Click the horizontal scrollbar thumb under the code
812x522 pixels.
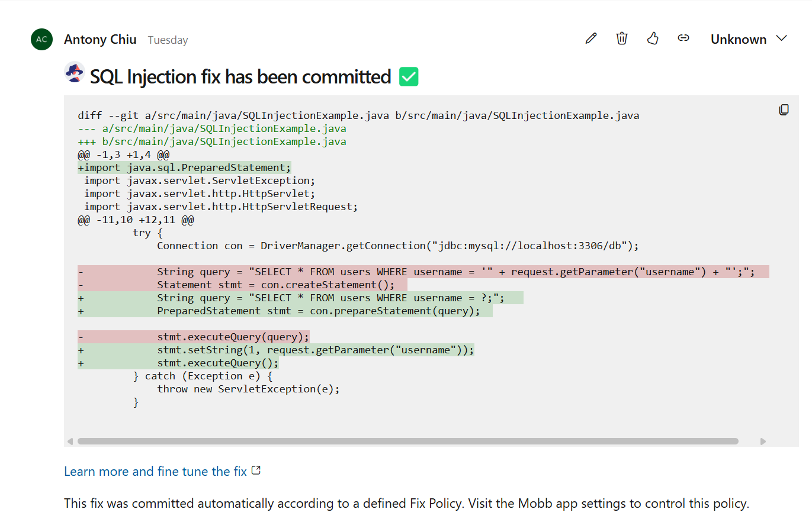[407, 442]
